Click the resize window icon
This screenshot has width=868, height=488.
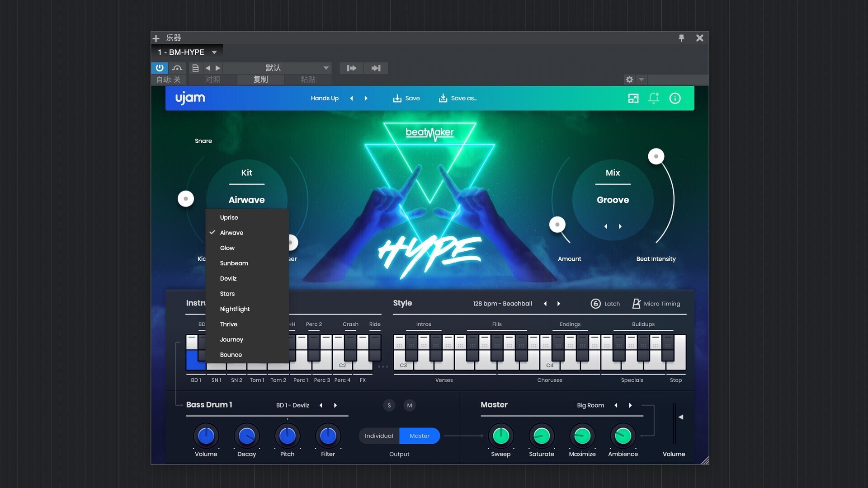pos(633,98)
